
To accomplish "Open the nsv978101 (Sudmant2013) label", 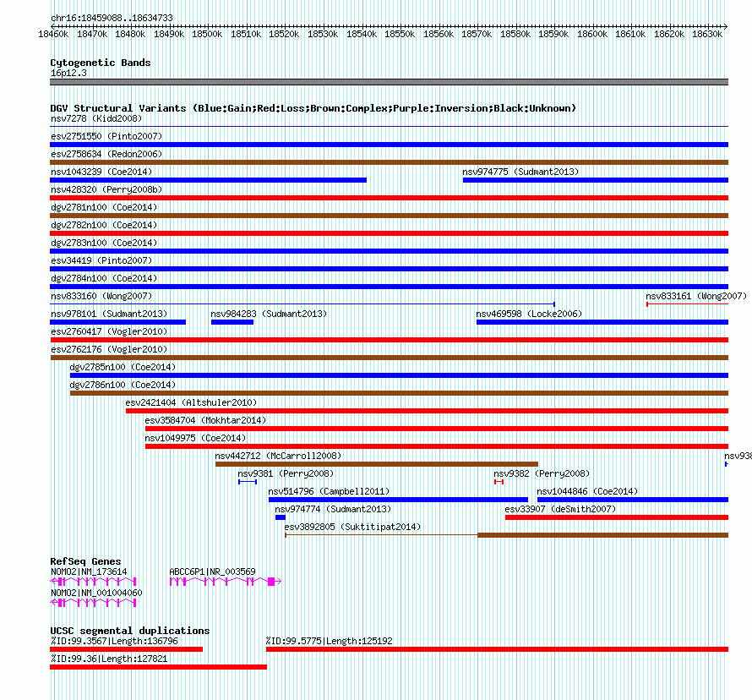I will click(x=109, y=314).
